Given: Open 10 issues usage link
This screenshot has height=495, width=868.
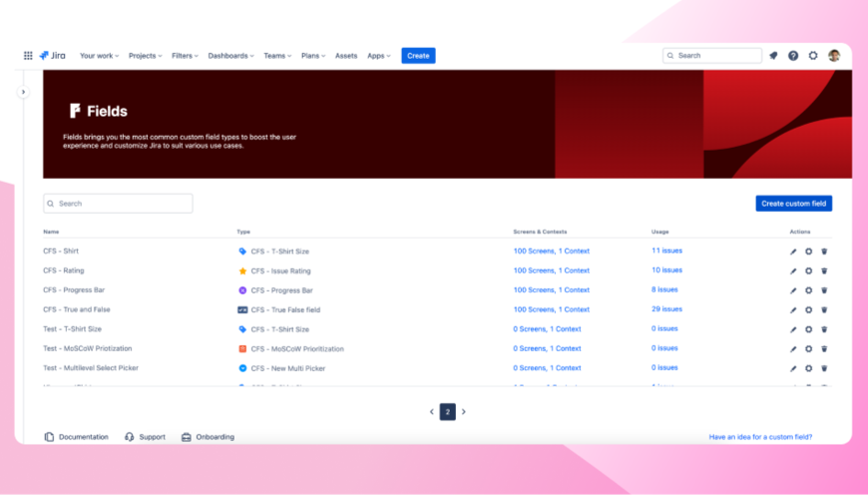Looking at the screenshot, I should [667, 270].
